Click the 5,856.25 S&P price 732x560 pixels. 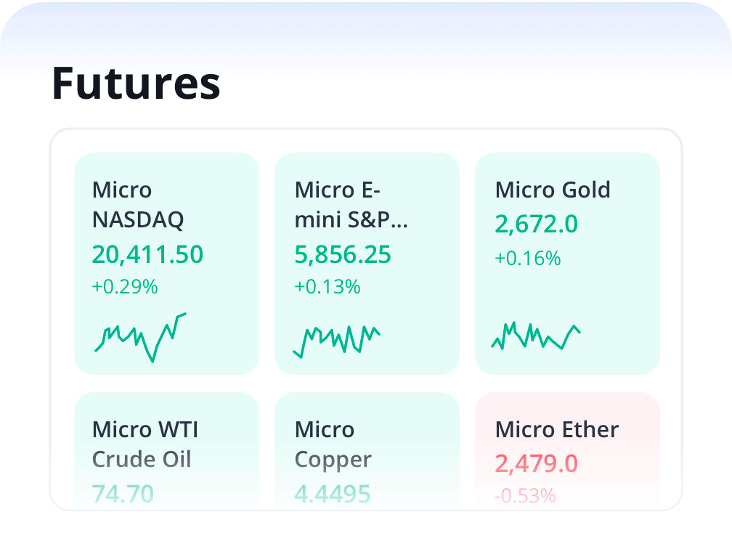pyautogui.click(x=343, y=254)
